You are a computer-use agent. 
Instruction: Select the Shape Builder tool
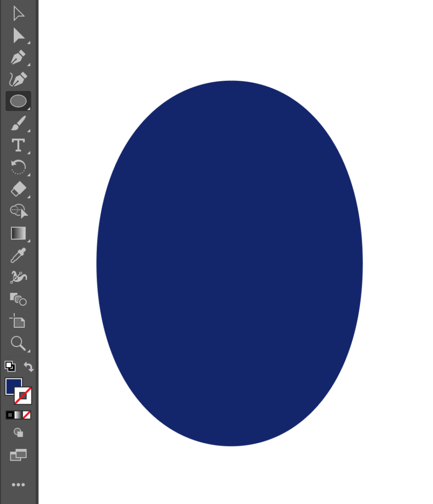click(19, 211)
